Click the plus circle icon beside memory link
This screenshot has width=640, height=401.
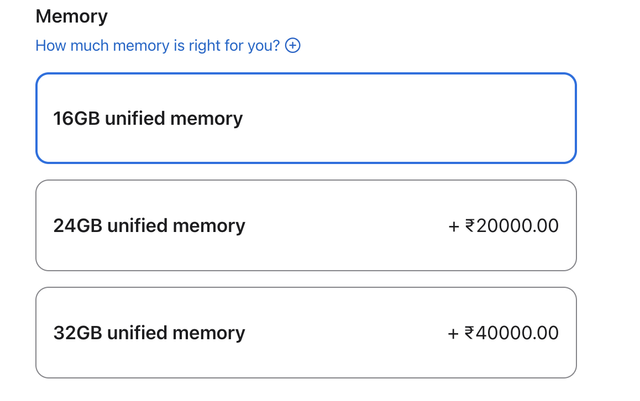coord(293,45)
